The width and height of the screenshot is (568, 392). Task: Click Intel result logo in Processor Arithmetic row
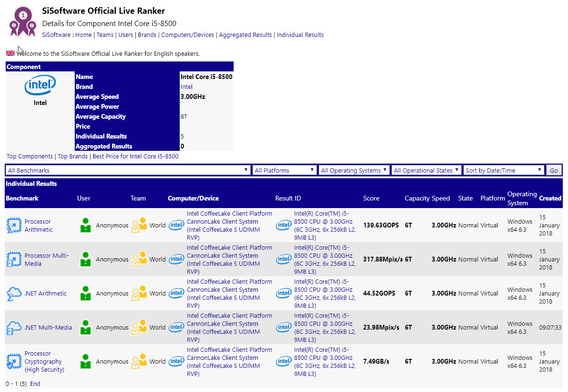click(x=284, y=225)
